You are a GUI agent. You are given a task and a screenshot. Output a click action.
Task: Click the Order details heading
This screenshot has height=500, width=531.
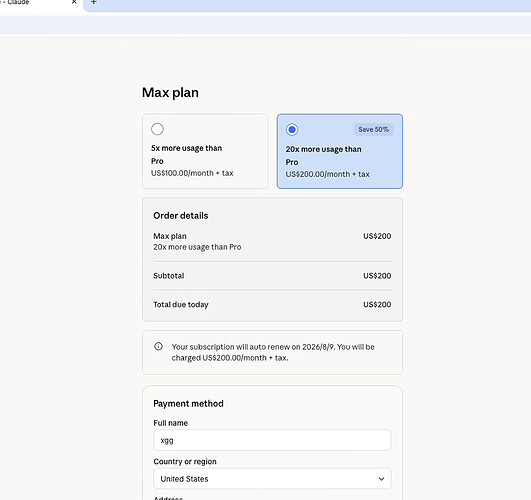point(181,216)
